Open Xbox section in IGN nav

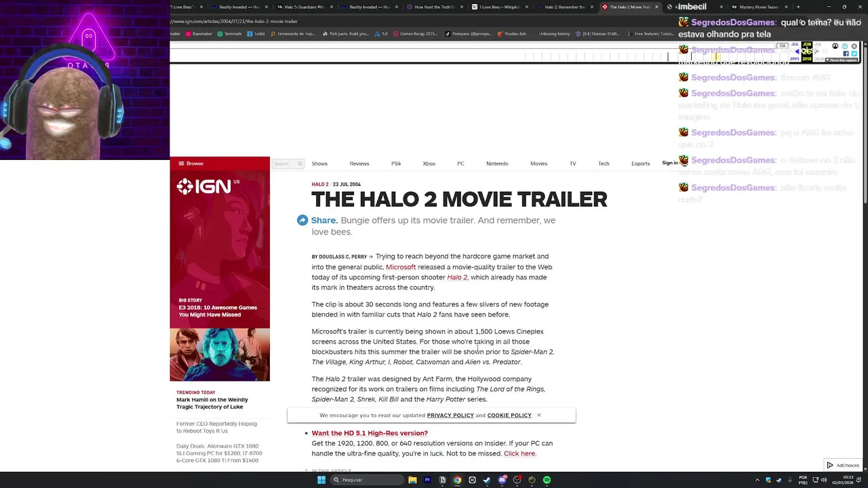click(429, 163)
